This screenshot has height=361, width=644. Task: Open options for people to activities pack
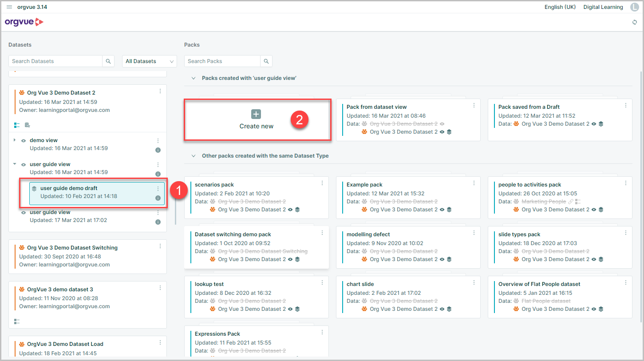[x=626, y=183]
